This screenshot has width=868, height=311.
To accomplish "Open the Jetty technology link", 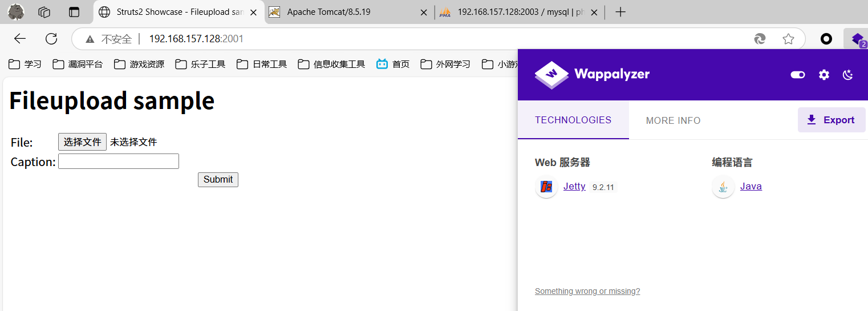I will tap(574, 186).
